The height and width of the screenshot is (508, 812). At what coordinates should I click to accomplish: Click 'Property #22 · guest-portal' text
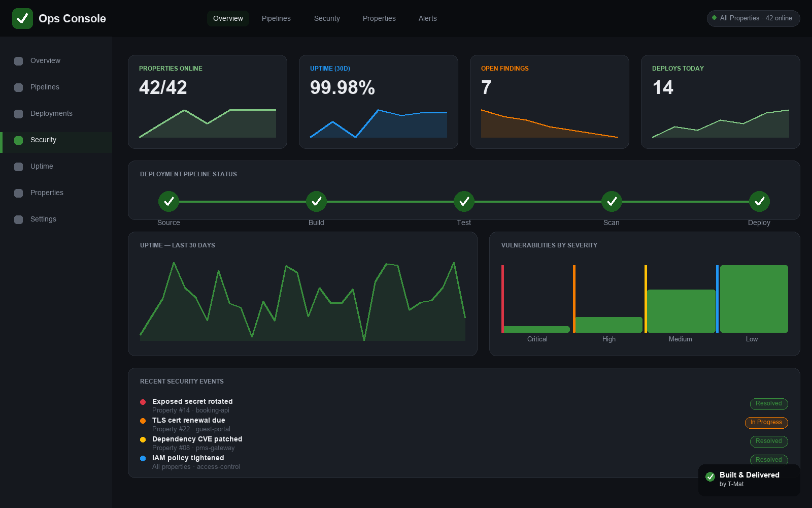click(x=191, y=429)
